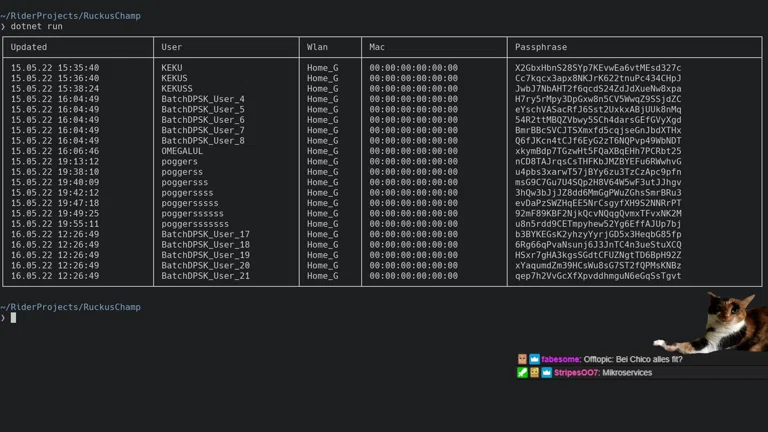The height and width of the screenshot is (432, 768).
Task: Click the 'Passphrase' column header
Action: click(541, 47)
